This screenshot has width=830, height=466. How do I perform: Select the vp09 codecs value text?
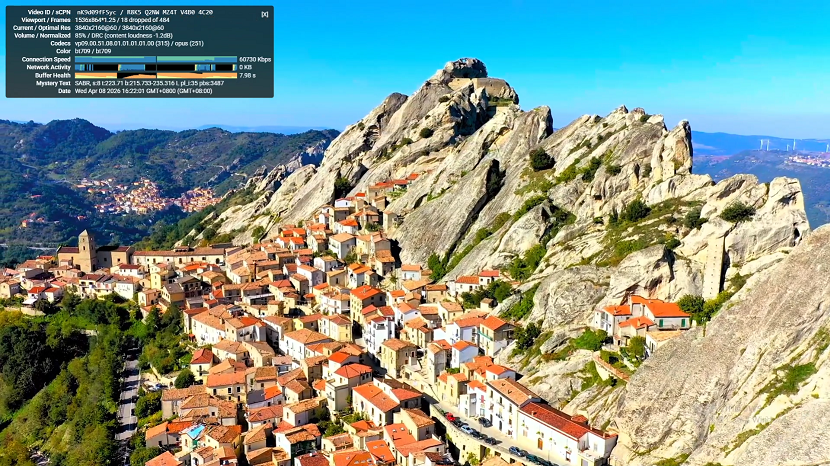point(139,43)
